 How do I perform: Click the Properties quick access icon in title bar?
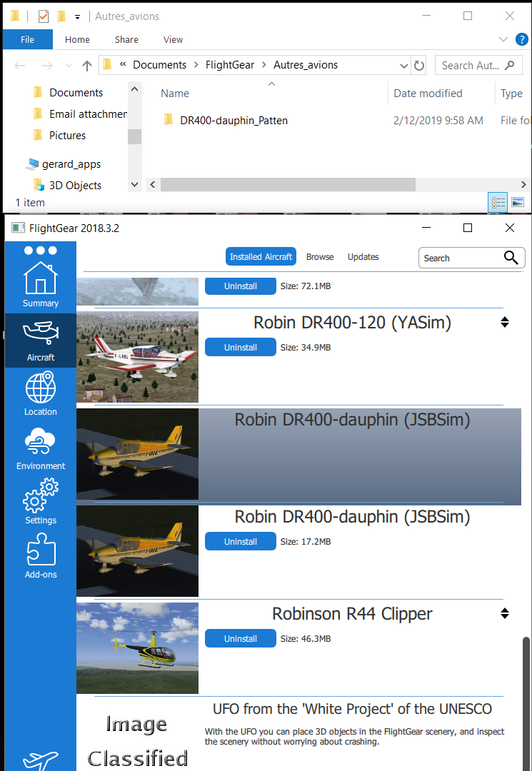(44, 16)
